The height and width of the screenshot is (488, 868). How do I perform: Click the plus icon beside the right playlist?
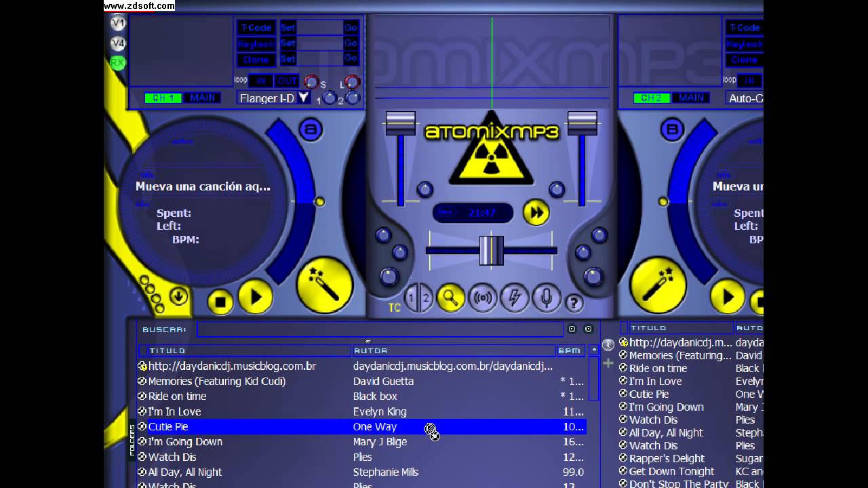pos(608,363)
